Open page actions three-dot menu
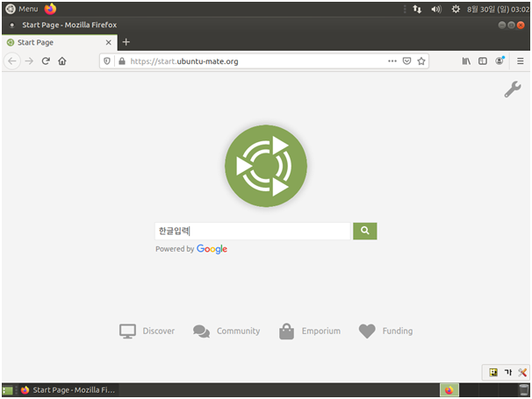Viewport: 532px width, 399px height. 392,61
